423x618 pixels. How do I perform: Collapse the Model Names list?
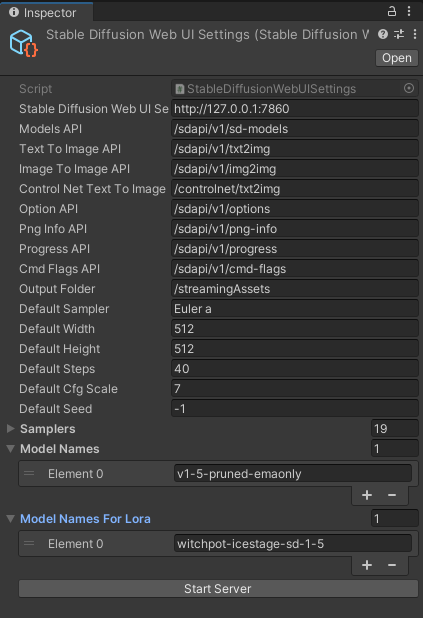pos(11,449)
